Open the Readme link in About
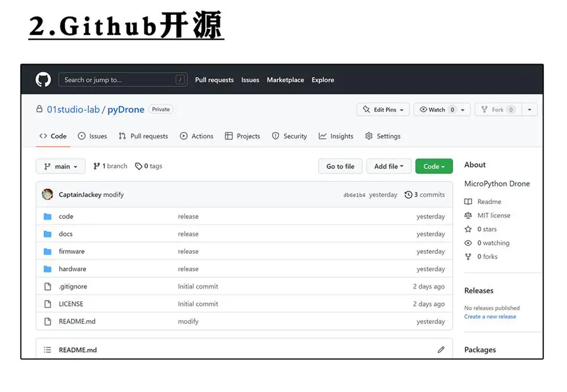567x392 pixels. click(489, 202)
